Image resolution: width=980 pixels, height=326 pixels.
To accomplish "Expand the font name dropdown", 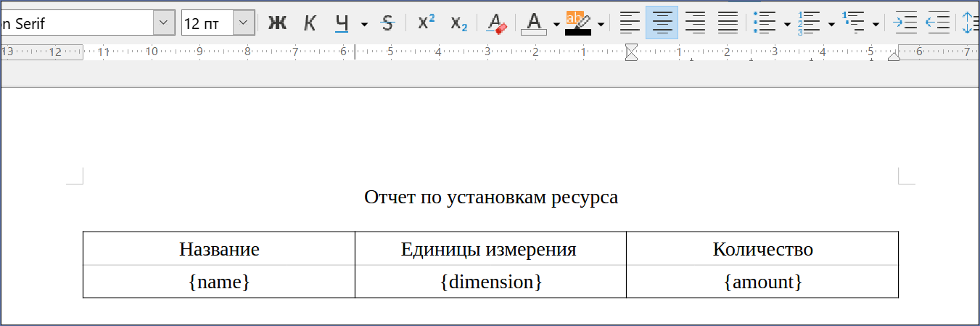I will point(165,23).
